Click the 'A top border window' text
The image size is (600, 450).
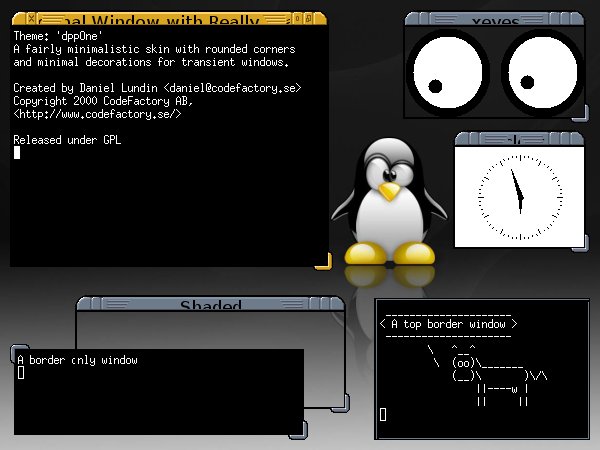click(x=448, y=324)
